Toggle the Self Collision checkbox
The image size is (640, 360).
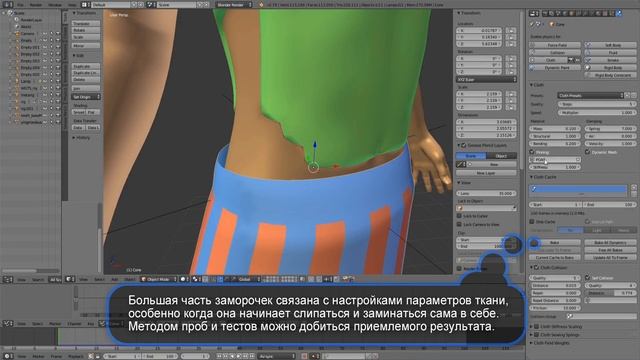coord(588,278)
